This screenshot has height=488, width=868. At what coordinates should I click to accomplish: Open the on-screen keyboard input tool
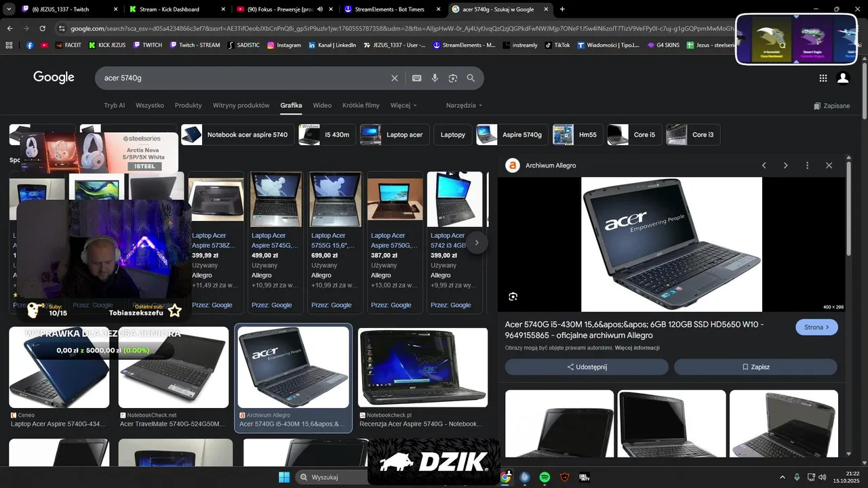417,78
